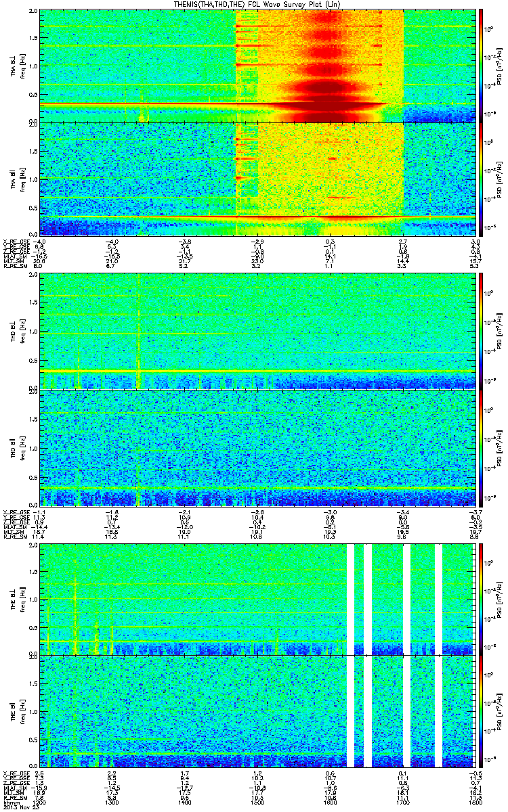Viewport: 508px width, 812px height.
Task: Click the 1200 time tick label
Action: pos(40,801)
